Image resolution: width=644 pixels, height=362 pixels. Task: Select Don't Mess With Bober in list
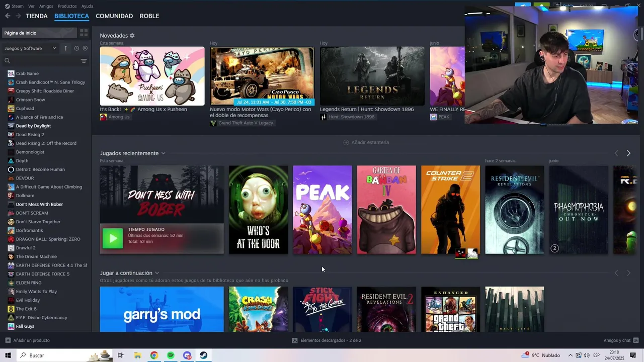[39, 204]
